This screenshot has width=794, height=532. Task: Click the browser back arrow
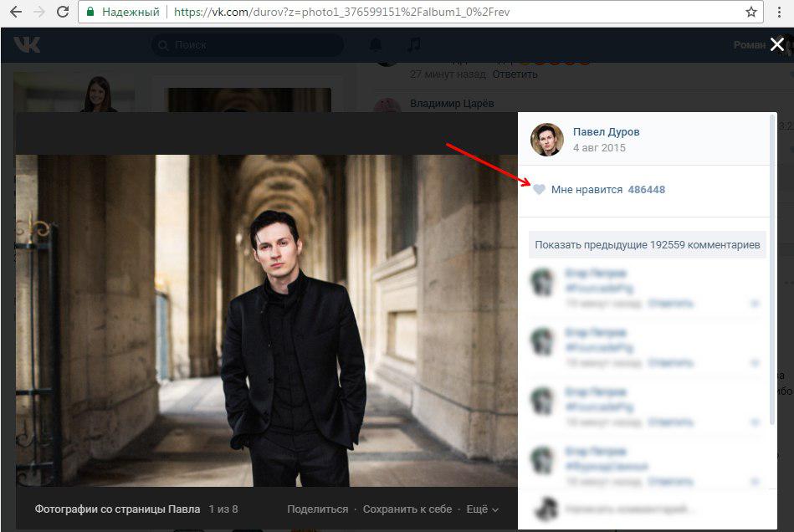[14, 13]
